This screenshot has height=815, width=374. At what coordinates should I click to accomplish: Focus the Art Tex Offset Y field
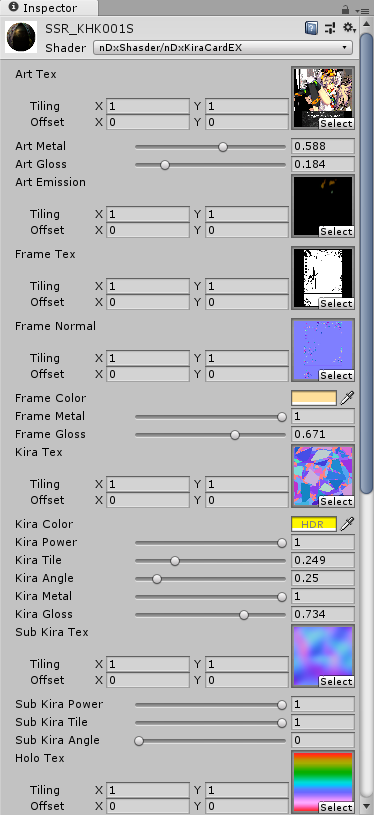point(247,123)
